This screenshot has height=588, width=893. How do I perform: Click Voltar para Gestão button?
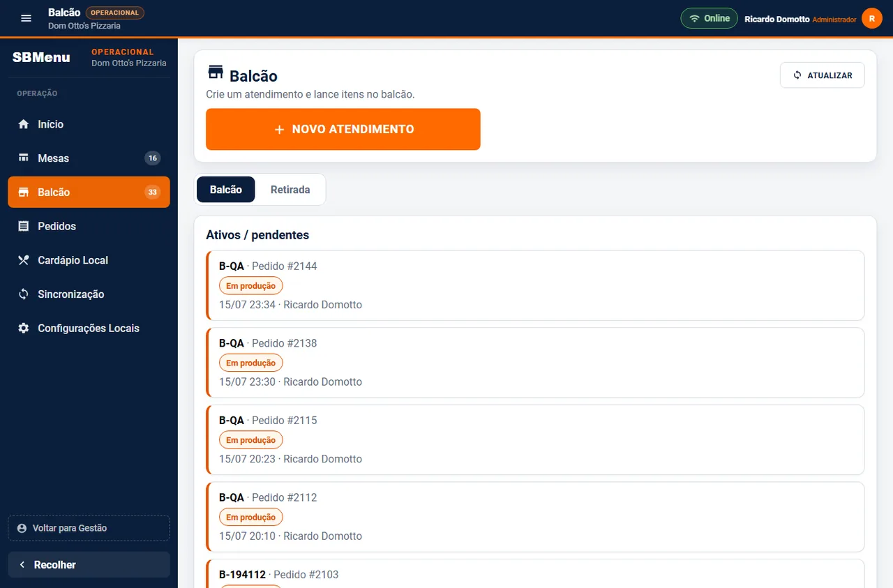89,528
